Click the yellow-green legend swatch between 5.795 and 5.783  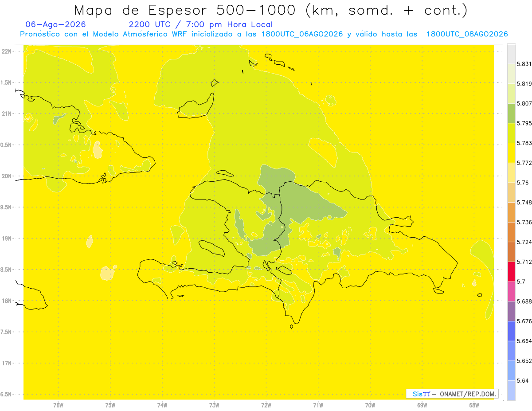coord(511,133)
